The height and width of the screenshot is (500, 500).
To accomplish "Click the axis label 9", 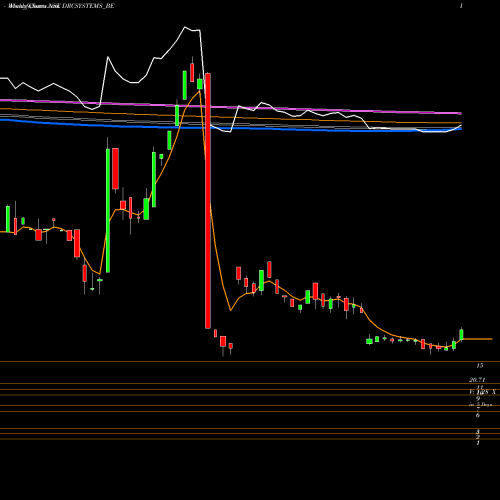I will pos(478,399).
